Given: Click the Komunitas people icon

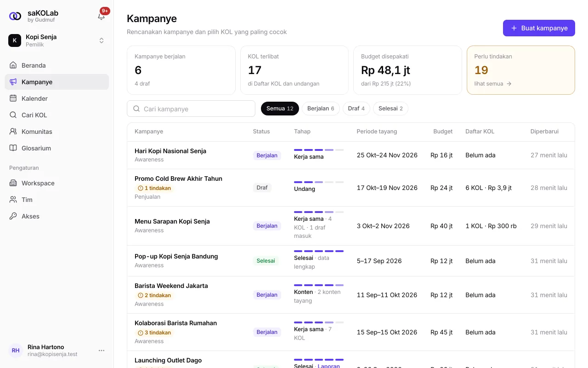Looking at the screenshot, I should [13, 132].
